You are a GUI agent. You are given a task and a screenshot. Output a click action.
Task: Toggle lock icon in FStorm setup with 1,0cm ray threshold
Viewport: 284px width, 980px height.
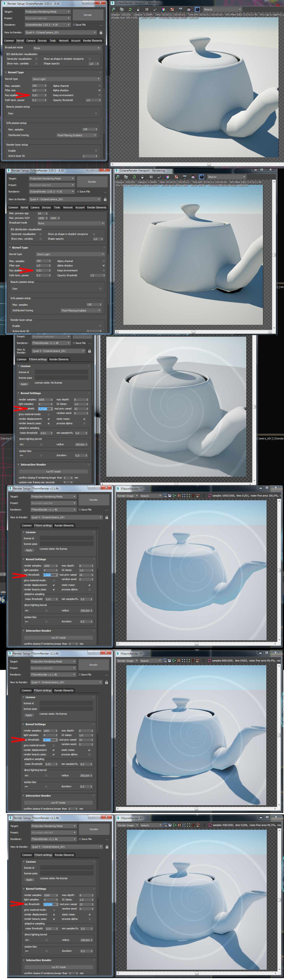pyautogui.click(x=107, y=517)
